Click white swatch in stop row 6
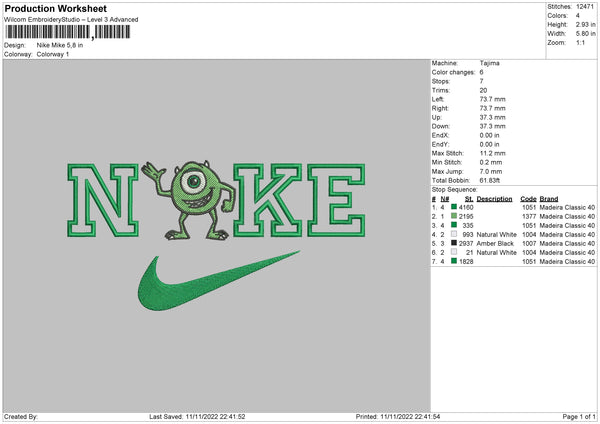Screen dimensions: 600x424 click(x=454, y=252)
